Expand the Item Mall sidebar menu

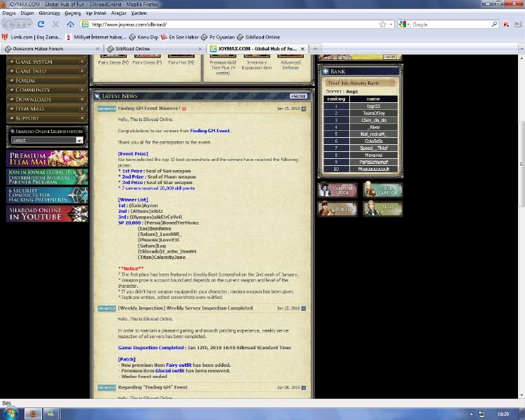click(x=47, y=108)
